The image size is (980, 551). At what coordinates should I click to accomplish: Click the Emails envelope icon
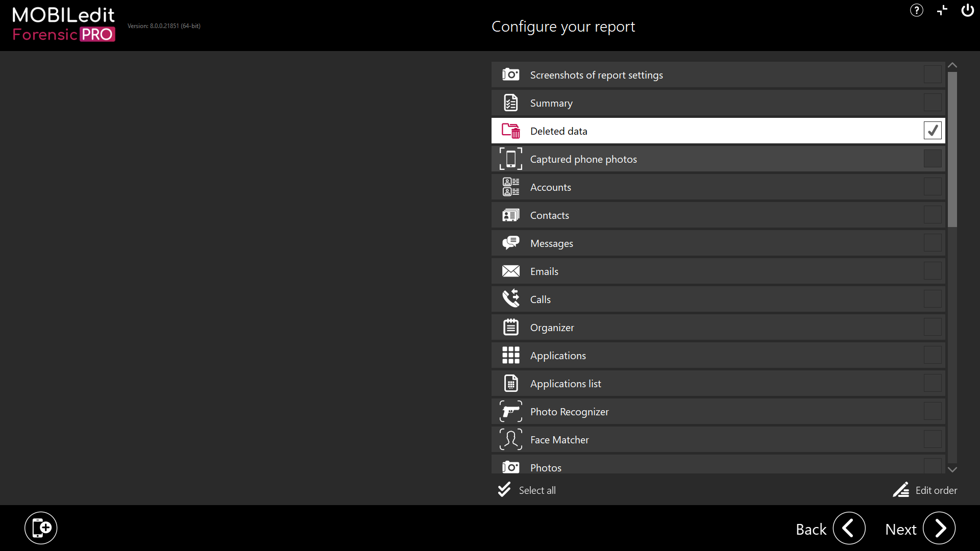coord(510,271)
